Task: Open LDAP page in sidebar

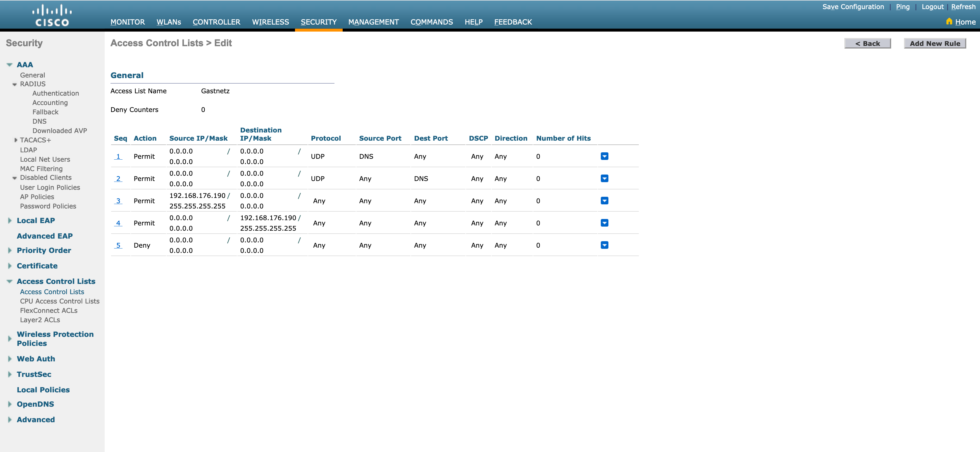Action: click(x=28, y=150)
